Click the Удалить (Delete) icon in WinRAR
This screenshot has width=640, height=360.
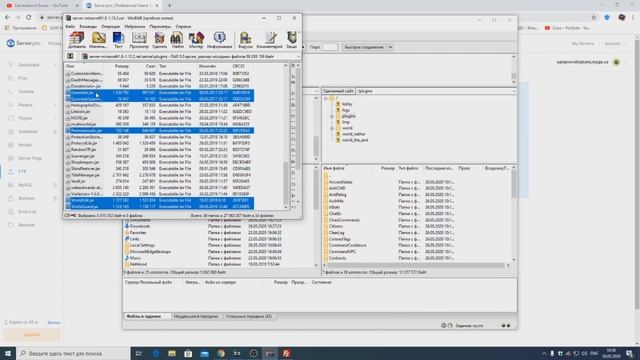[x=159, y=40]
